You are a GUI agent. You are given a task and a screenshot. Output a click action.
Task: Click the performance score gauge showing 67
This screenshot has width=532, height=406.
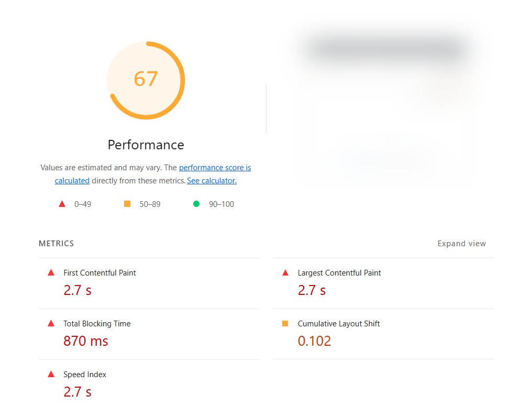[x=146, y=80]
